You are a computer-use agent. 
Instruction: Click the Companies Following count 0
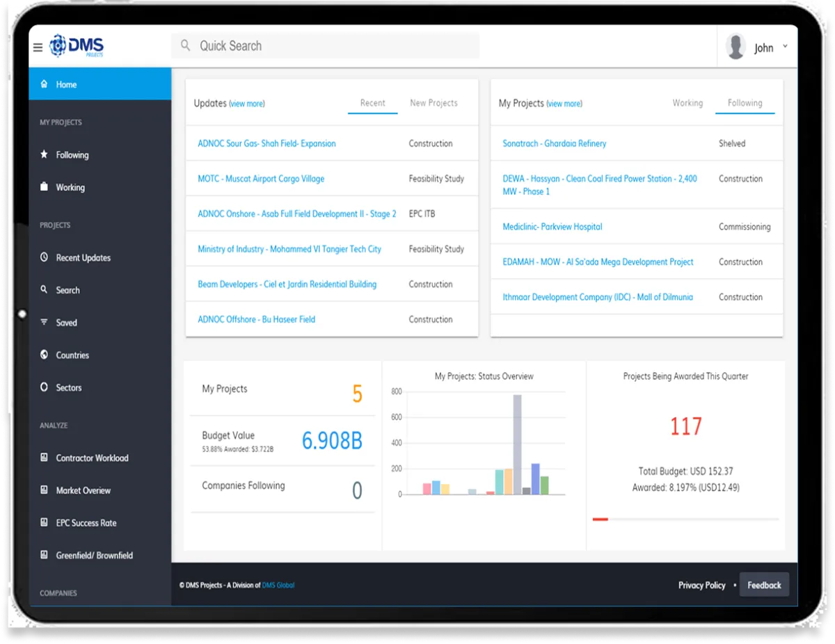coord(357,491)
